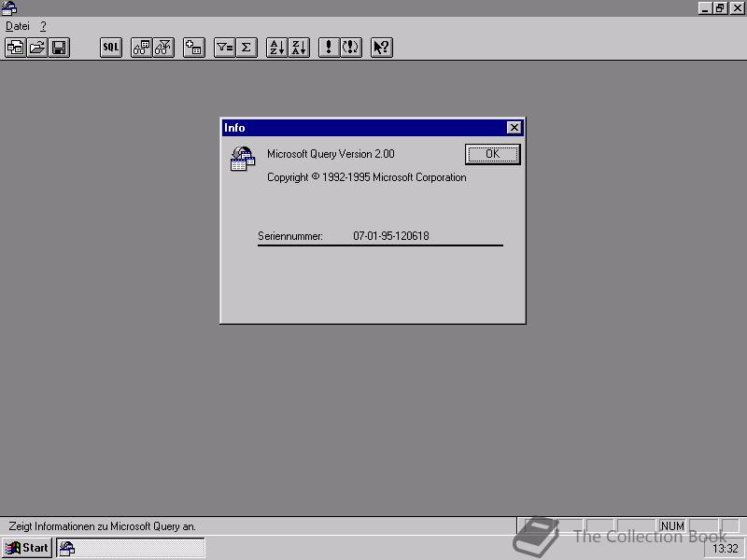Minimize the Microsoft Query window
The width and height of the screenshot is (747, 560).
(705, 8)
